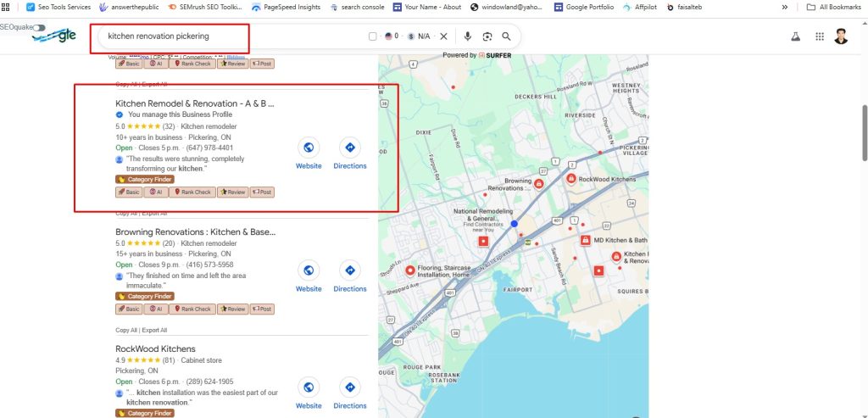Click Category Finder under Kitchen Remodel & Renovation
Viewport: 868px width, 418px height.
coord(145,180)
